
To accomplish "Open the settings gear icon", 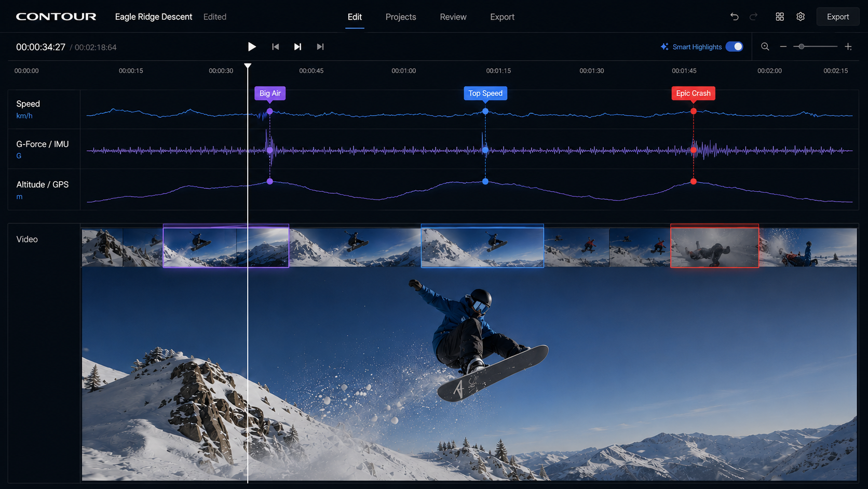I will (x=801, y=17).
